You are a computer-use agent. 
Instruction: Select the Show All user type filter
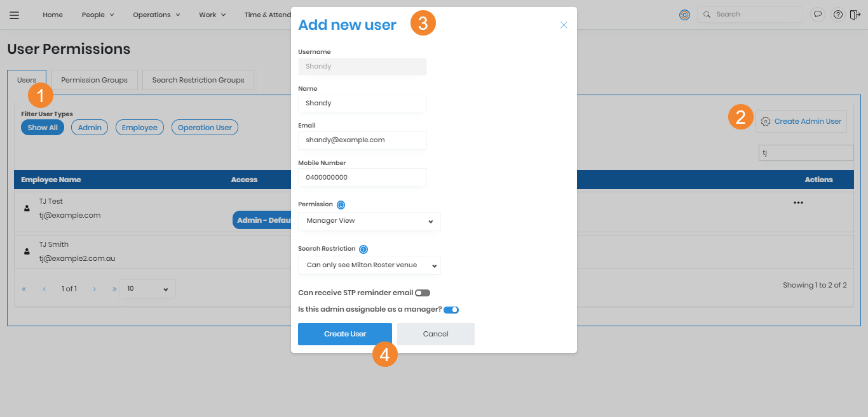click(43, 128)
